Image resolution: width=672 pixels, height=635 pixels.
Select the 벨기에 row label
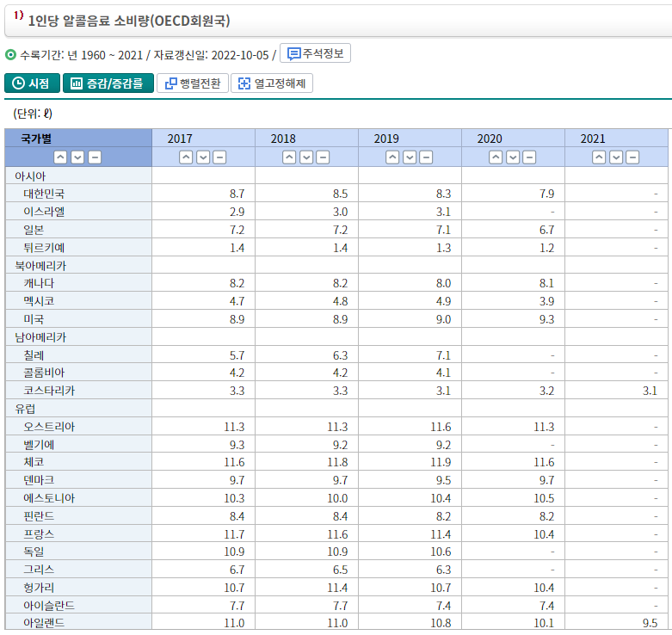click(x=39, y=445)
